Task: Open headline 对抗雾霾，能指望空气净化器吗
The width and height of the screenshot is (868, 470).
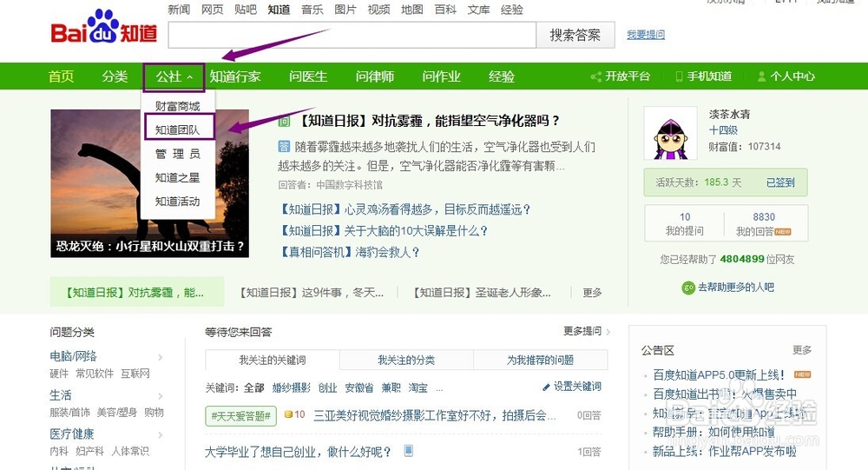Action: coord(429,121)
